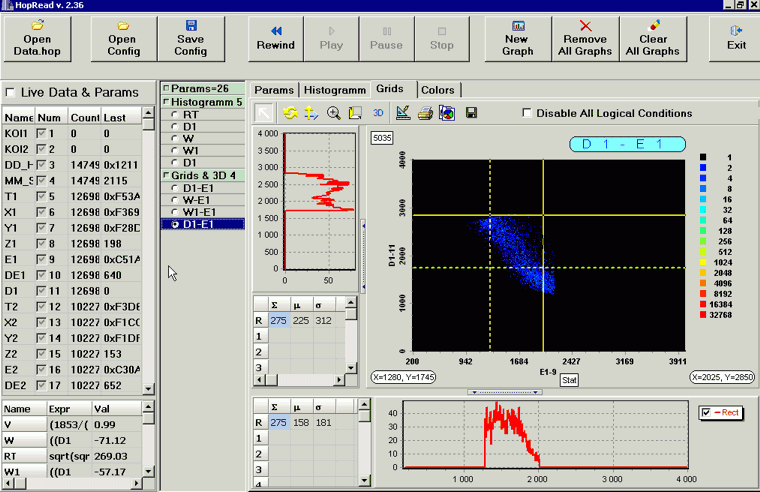The width and height of the screenshot is (760, 492).
Task: Click the Rewind playback button
Action: coord(275,37)
